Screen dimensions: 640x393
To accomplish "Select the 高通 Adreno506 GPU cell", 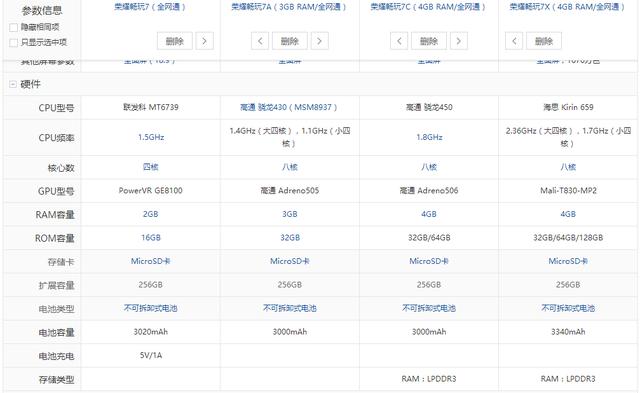I will [429, 191].
